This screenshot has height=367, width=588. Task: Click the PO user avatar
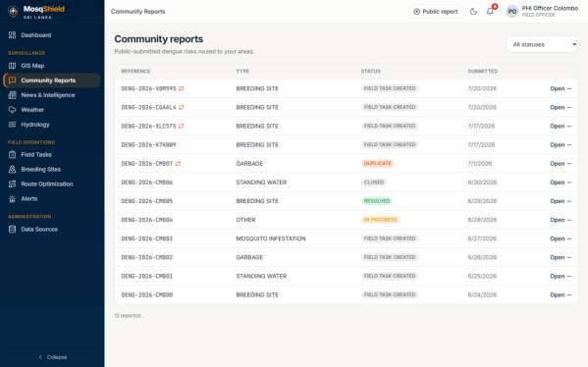tap(512, 12)
